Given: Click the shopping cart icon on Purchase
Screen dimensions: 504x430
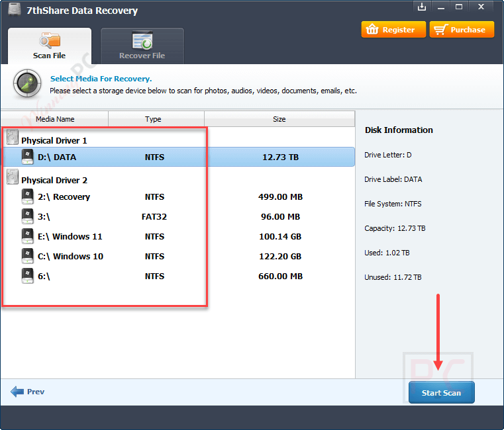Looking at the screenshot, I should 440,30.
